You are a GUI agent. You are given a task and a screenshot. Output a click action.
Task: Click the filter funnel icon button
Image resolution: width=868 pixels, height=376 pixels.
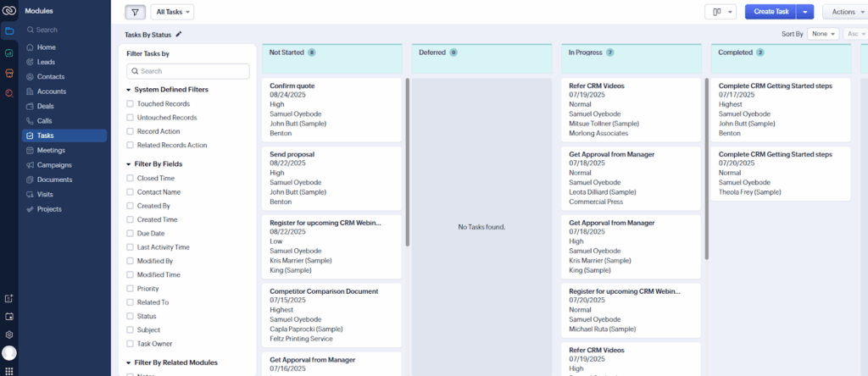point(135,12)
